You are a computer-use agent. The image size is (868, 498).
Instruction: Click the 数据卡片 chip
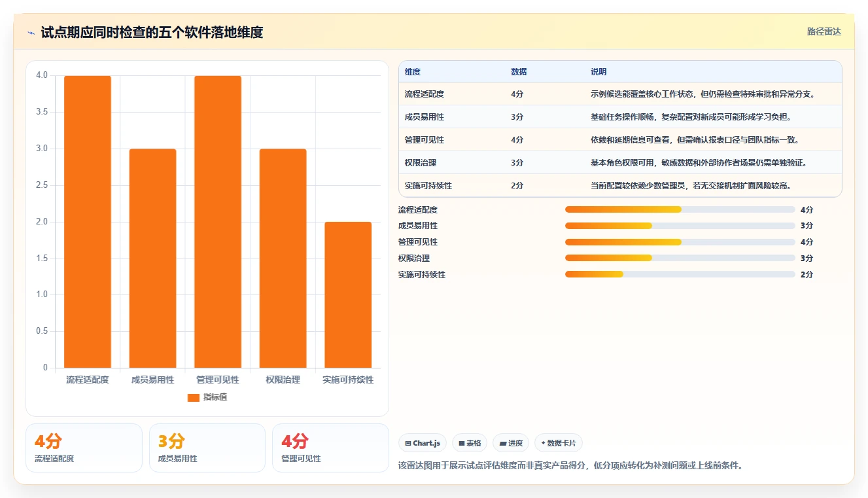(x=558, y=443)
